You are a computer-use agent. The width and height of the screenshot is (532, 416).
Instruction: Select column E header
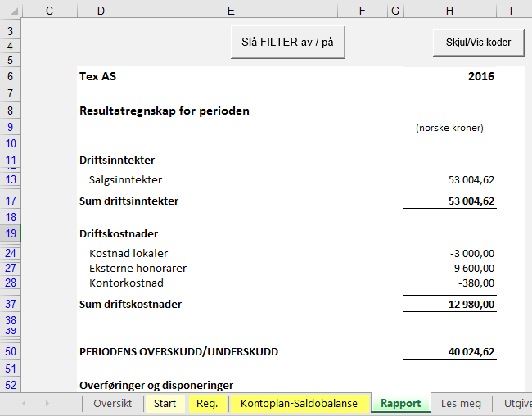pyautogui.click(x=231, y=10)
